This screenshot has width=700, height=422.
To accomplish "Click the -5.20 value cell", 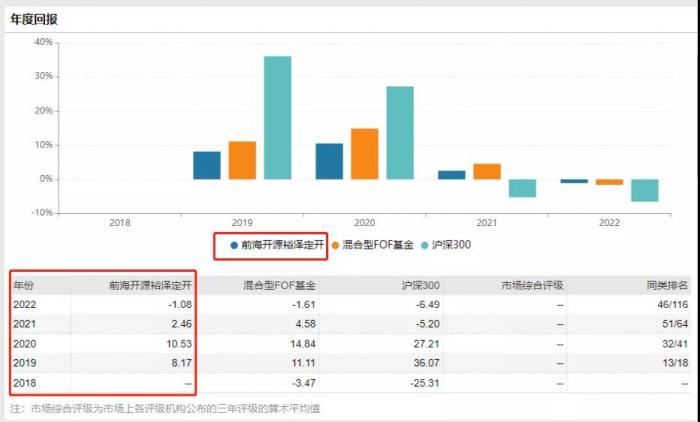I will coord(426,324).
